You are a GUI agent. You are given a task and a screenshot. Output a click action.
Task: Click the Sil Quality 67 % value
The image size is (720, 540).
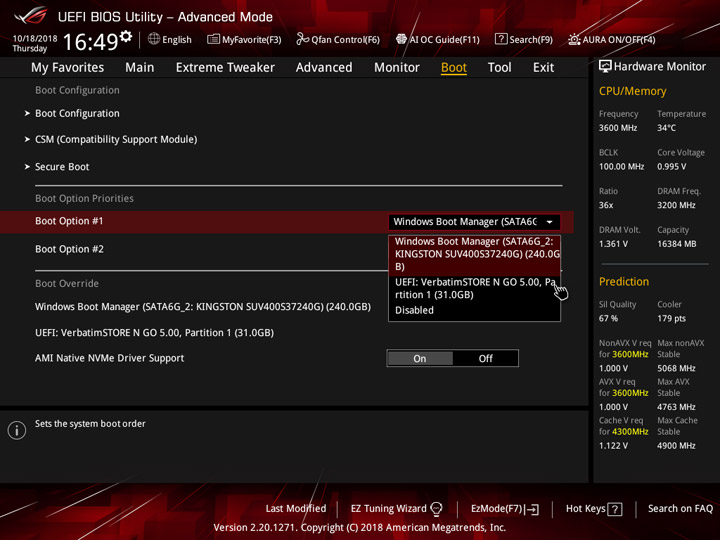(x=608, y=319)
